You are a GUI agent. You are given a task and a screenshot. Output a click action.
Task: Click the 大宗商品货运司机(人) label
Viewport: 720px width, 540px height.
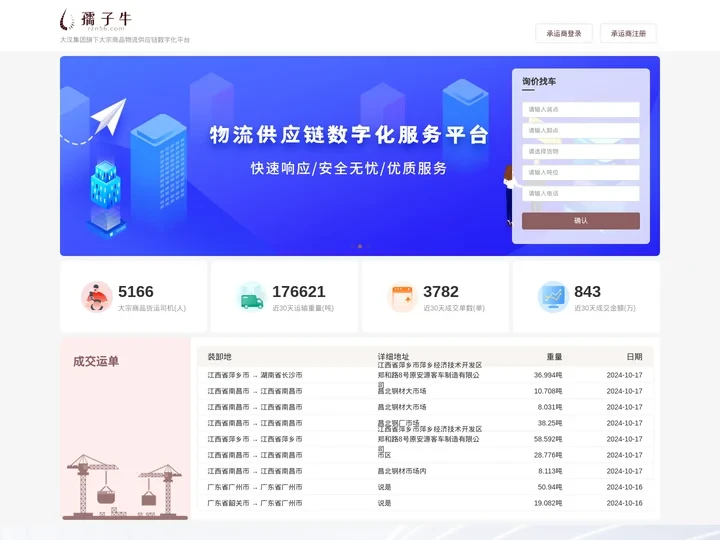[152, 308]
